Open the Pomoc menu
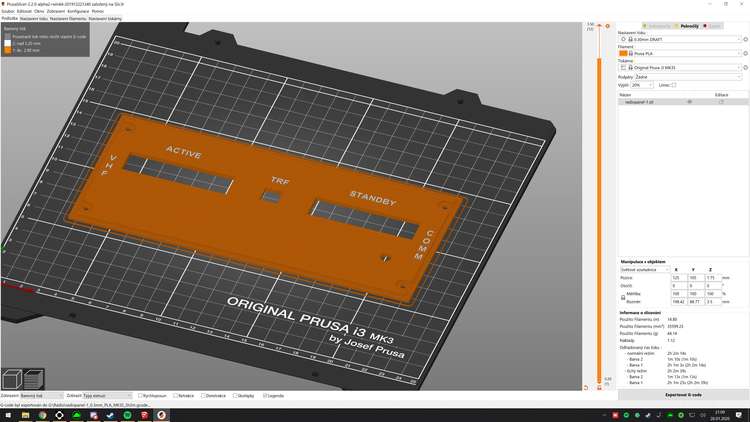Viewport: 750px width, 422px height. coord(98,11)
